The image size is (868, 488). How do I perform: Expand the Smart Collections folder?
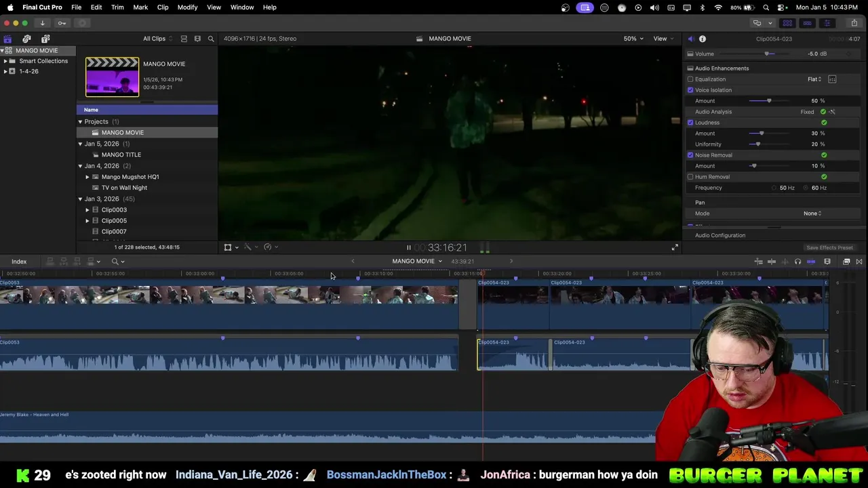click(5, 61)
